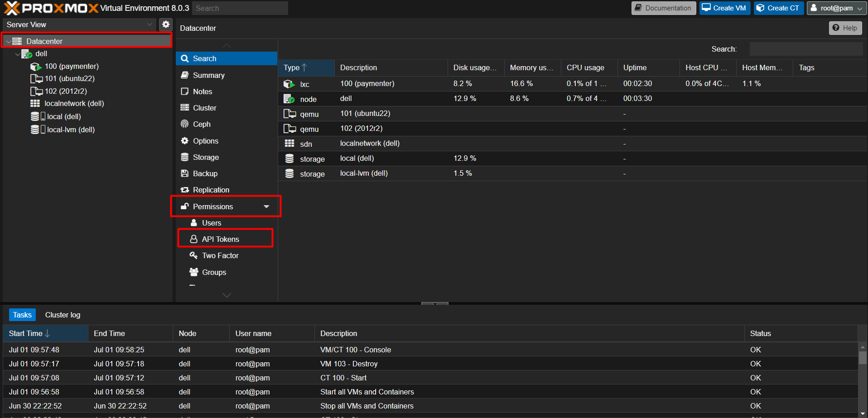The image size is (868, 418).
Task: Select Stop all VMs and Containers task
Action: coord(430,406)
